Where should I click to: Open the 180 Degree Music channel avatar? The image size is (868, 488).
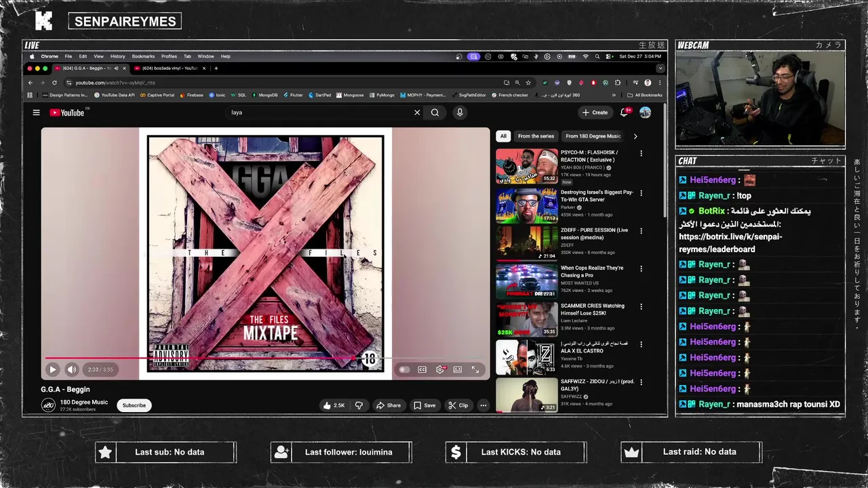click(48, 405)
